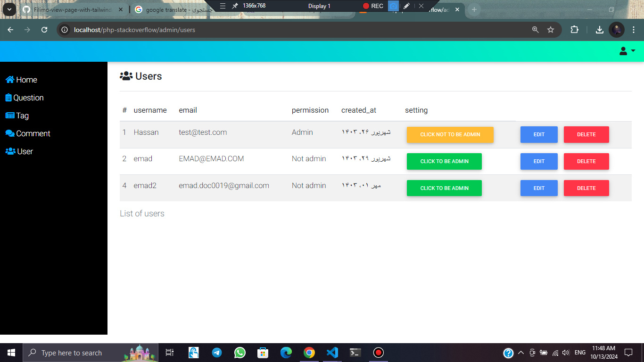Open Microsoft Edge from the taskbar

[x=286, y=353]
